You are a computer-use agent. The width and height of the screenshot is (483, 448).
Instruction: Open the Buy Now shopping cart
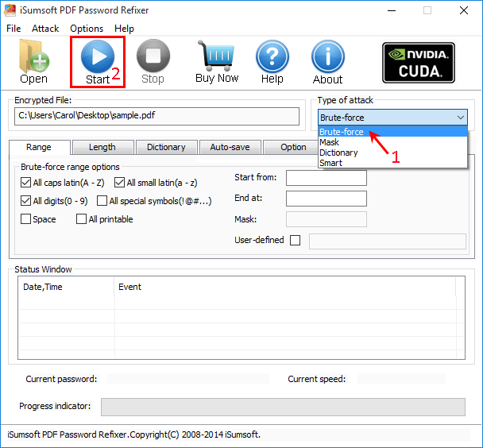pos(217,62)
